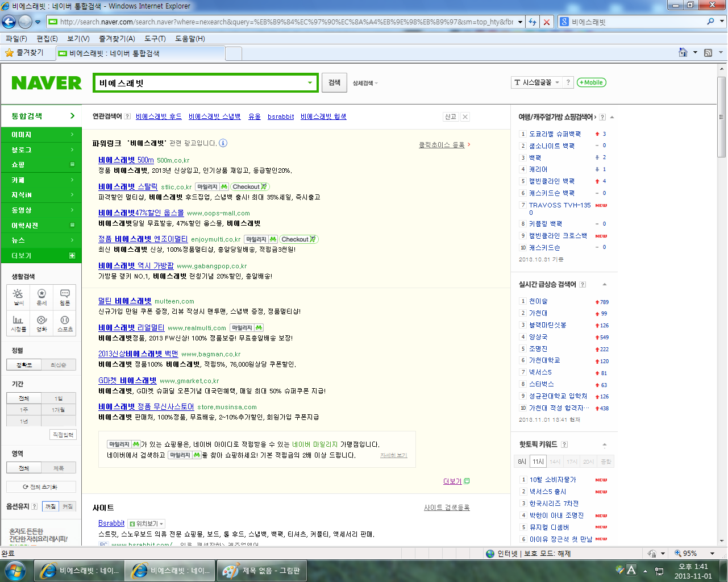Open the 비에스래빗 500m ad link
The width and height of the screenshot is (728, 582).
(126, 160)
